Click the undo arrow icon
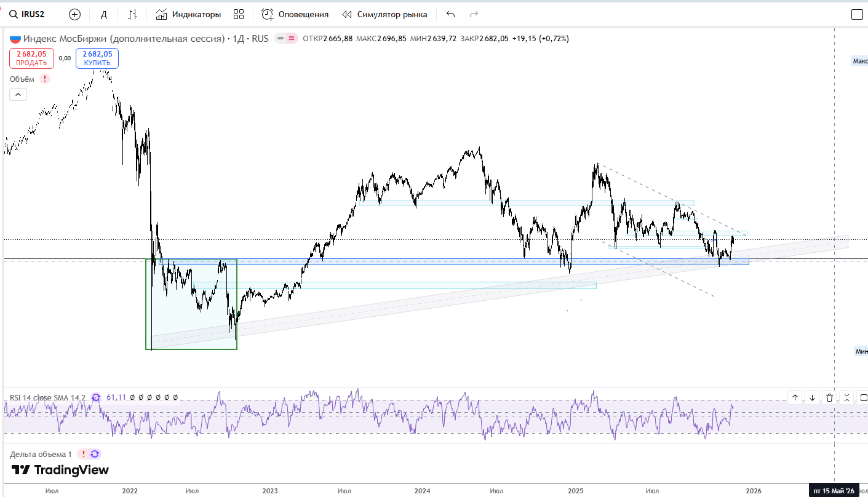This screenshot has width=868, height=497. pos(450,14)
